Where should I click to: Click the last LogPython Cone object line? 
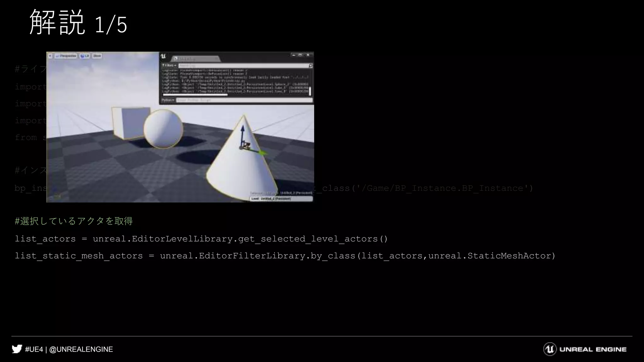(235, 91)
